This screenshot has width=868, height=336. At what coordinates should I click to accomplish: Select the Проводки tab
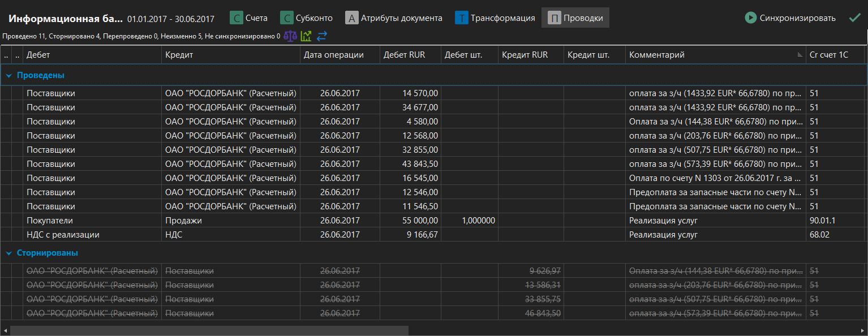pyautogui.click(x=575, y=18)
